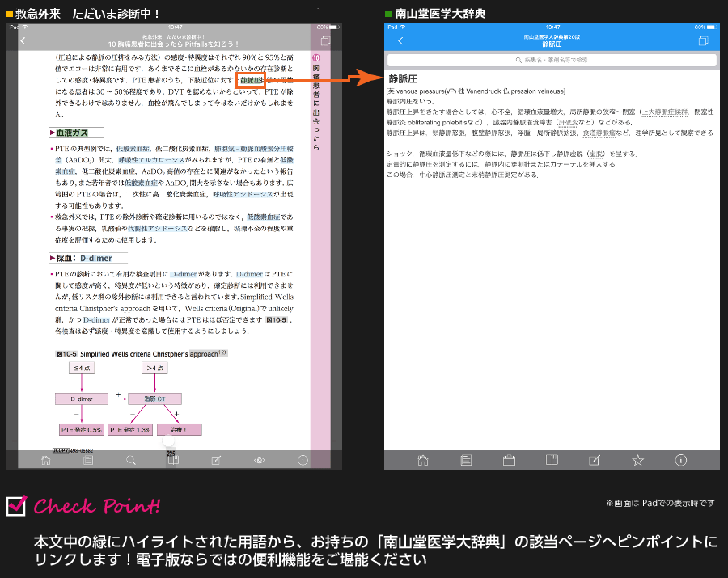Viewport: 728px width, 578px height.
Task: Select the bookmark book icon in the left reader
Action: click(173, 460)
